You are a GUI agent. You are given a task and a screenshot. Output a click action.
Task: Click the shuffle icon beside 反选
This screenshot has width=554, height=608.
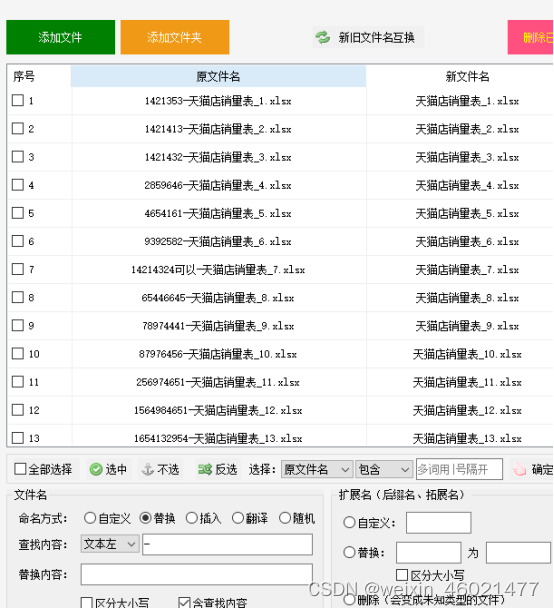pos(205,470)
